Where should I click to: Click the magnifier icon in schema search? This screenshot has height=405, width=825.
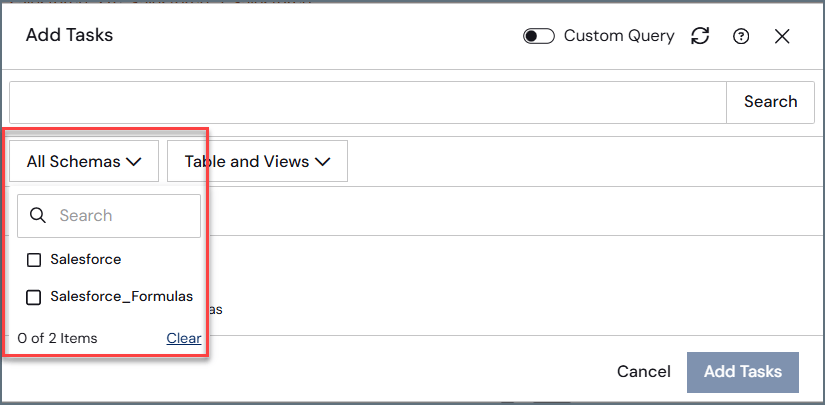pos(38,216)
